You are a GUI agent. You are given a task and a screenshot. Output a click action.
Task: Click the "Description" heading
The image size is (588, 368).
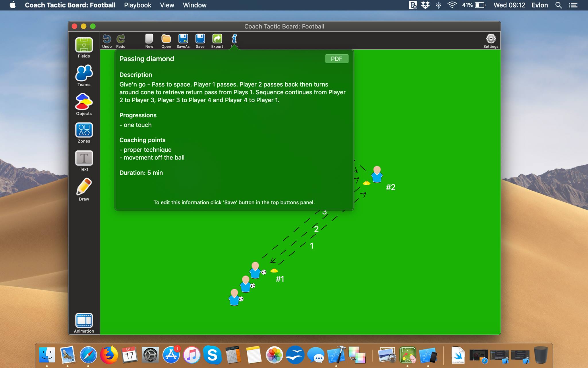pyautogui.click(x=136, y=75)
